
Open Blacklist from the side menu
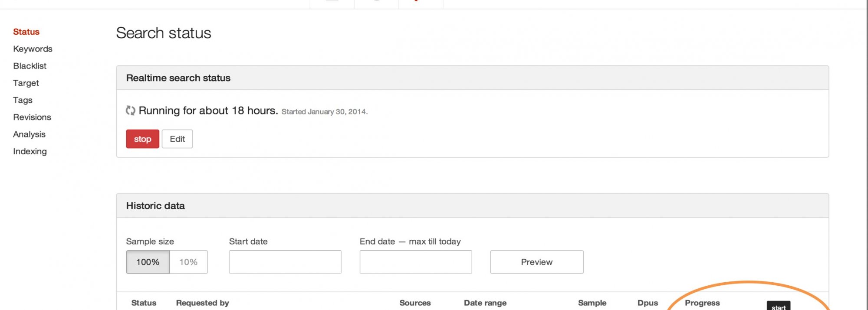30,66
